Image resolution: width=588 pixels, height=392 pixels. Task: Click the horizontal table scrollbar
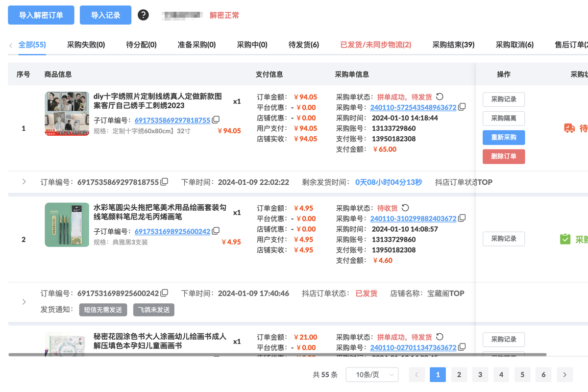tap(277, 354)
